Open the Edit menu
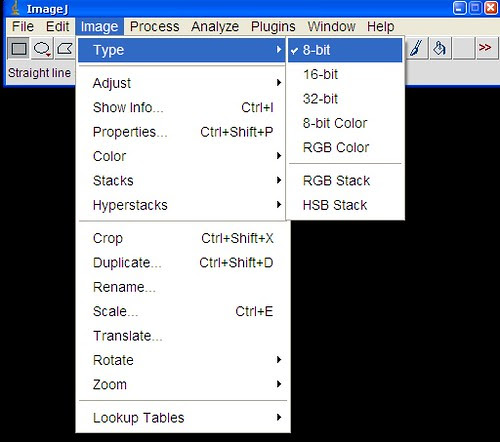 [58, 26]
